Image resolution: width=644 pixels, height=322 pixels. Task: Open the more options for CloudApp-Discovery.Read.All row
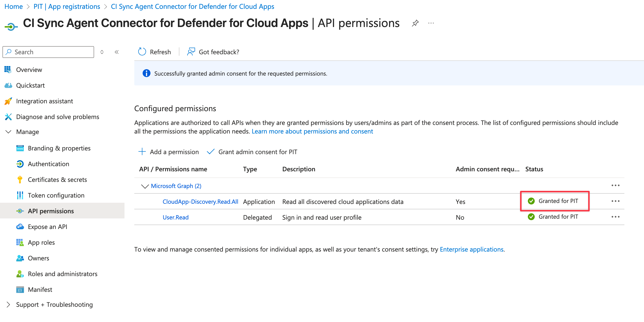tap(615, 201)
